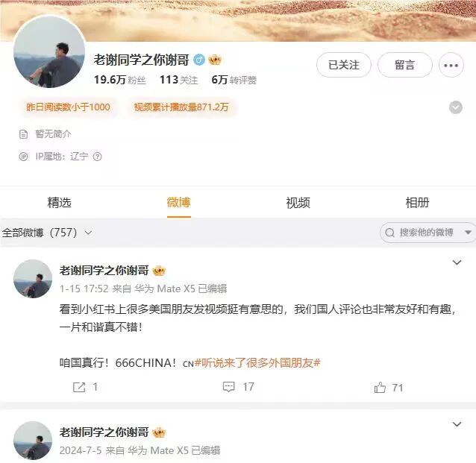Screen dimensions: 476x463
Task: Open the search box dropdown arrow
Action: (468, 233)
